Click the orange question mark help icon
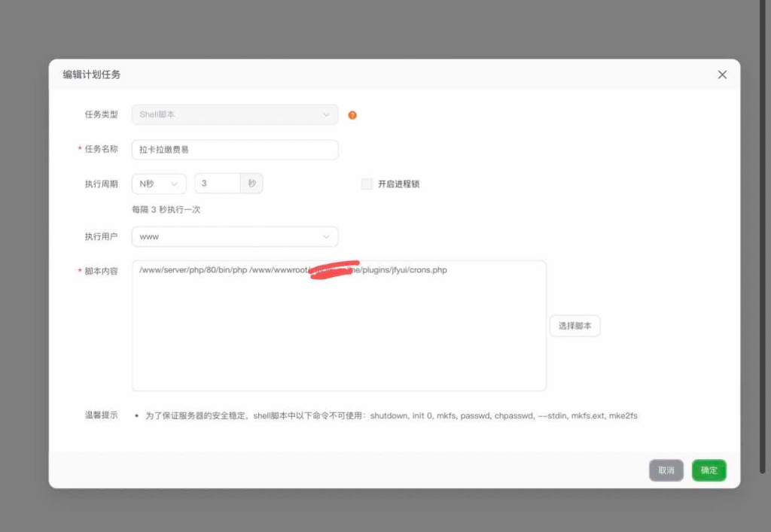771x532 pixels. click(x=352, y=114)
